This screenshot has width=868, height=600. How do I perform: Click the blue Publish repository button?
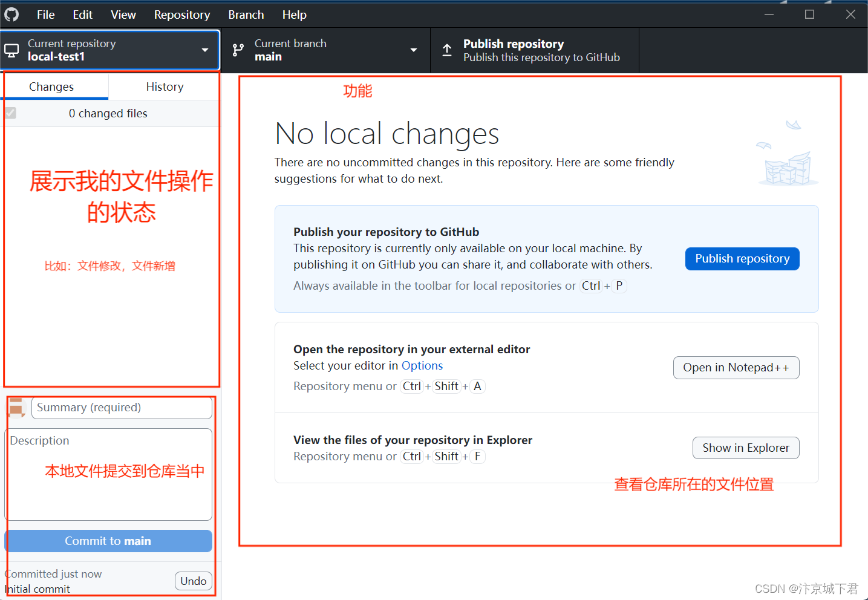click(742, 259)
